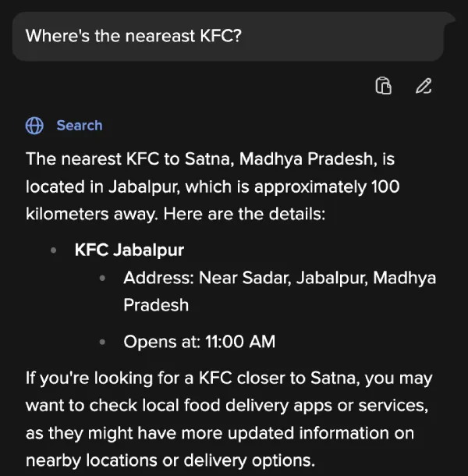
Task: Click the "11:00 AM" opening time
Action: pos(240,342)
